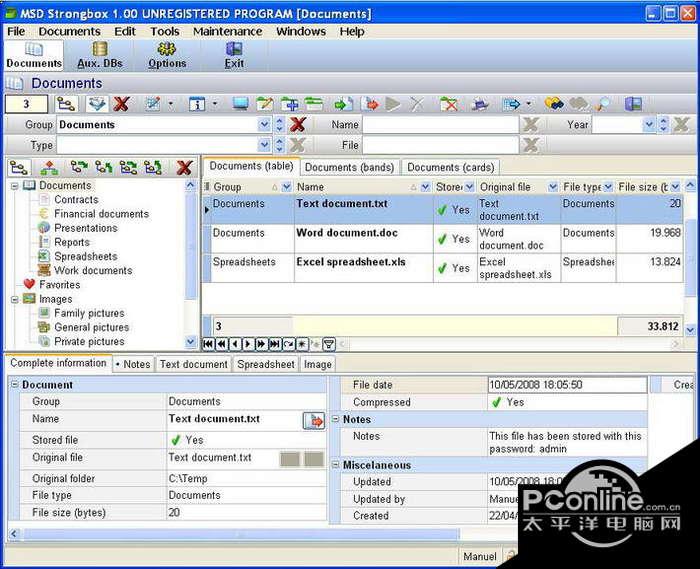
Task: Click the door icon ending the Documents toolbar
Action: 633,104
